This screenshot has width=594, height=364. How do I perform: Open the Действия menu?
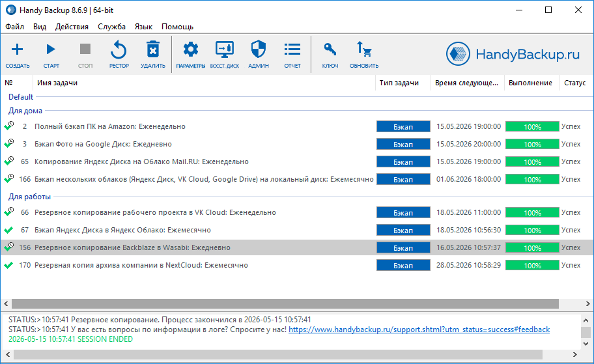tap(72, 27)
